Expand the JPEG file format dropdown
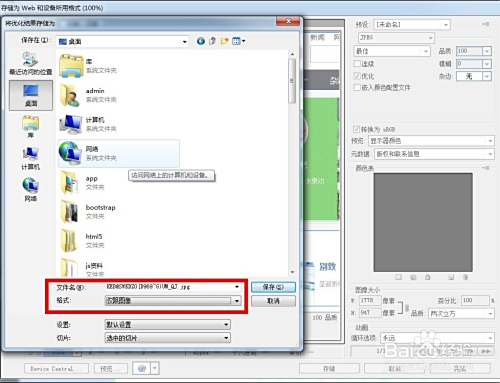 click(x=396, y=38)
